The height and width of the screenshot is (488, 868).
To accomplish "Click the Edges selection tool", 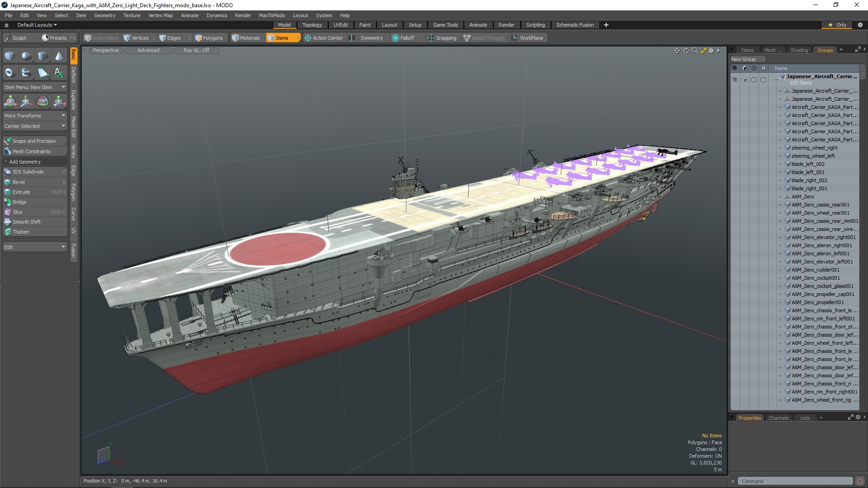I will click(x=174, y=38).
